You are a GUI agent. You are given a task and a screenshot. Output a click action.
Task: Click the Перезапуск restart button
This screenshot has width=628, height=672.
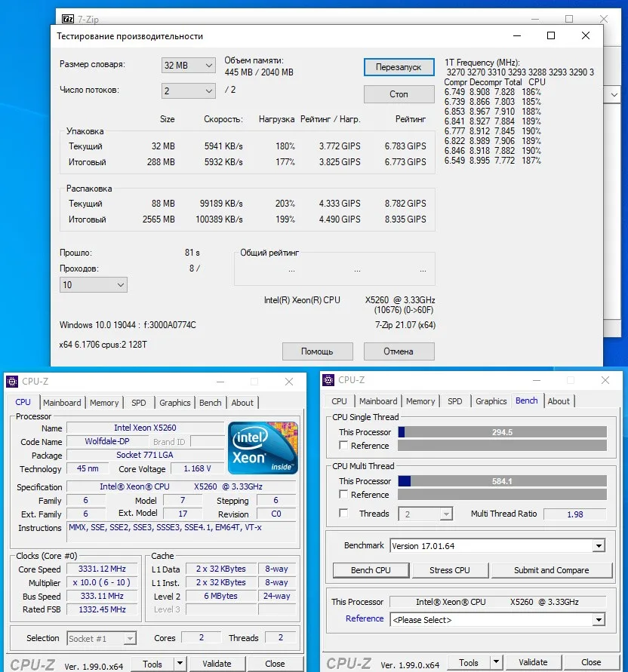(399, 67)
